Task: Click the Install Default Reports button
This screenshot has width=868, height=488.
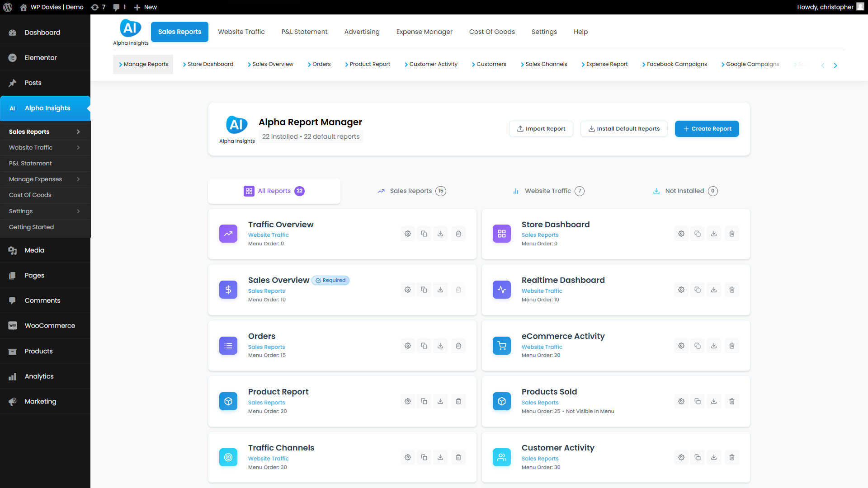Action: click(624, 129)
